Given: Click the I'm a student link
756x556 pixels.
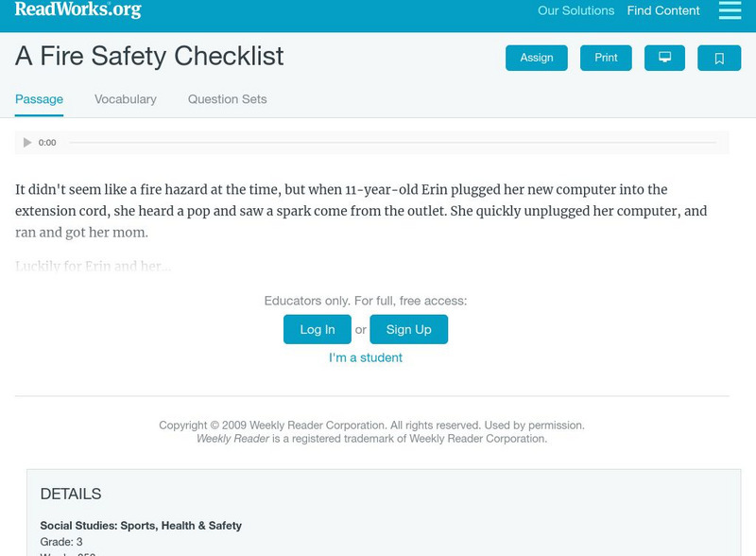Looking at the screenshot, I should pos(366,357).
